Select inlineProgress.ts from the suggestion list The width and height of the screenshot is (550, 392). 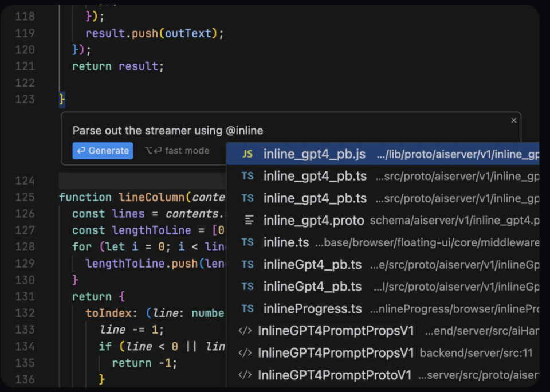tap(312, 308)
